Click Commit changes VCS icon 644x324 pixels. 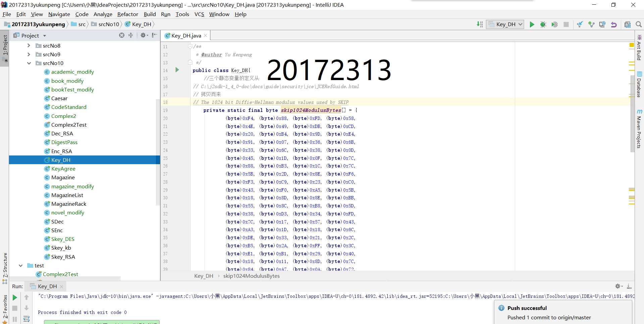[591, 24]
